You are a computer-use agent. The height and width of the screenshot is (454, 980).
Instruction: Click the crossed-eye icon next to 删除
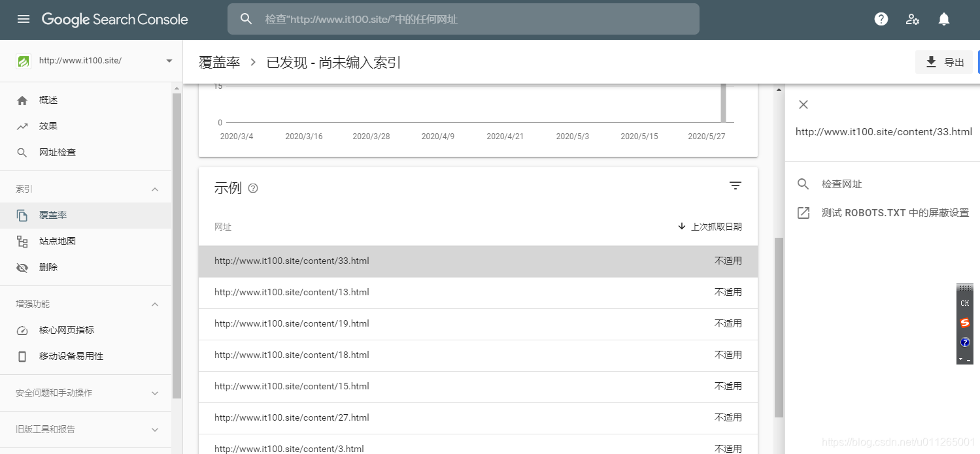(22, 267)
